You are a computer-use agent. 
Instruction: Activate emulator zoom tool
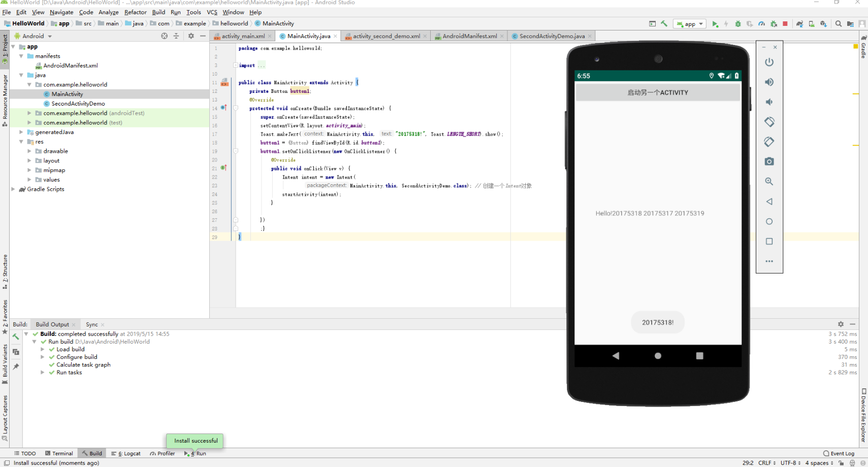[769, 181]
